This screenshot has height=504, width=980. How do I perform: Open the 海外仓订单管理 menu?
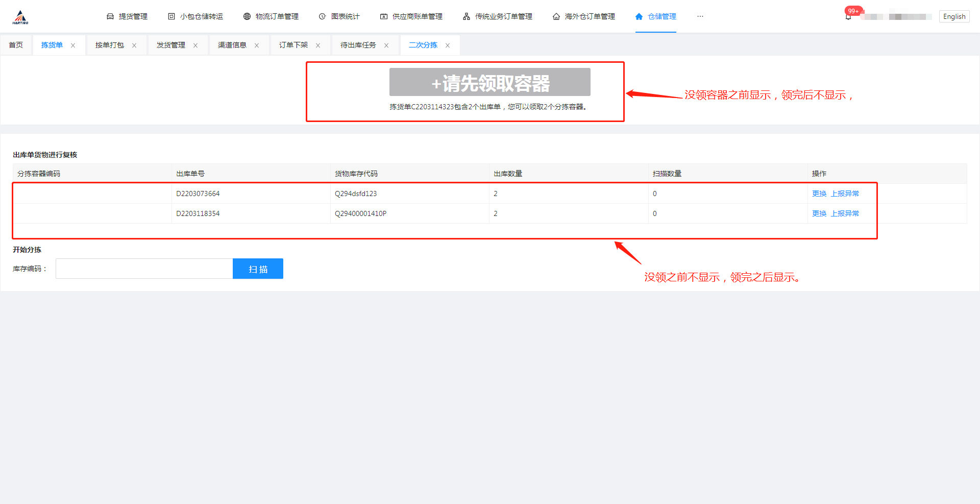click(x=584, y=16)
